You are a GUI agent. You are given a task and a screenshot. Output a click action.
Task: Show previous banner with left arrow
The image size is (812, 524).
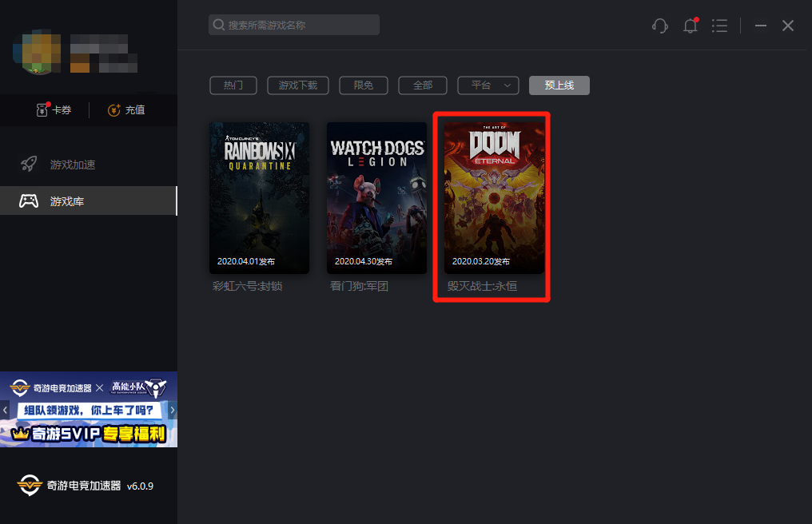coord(5,410)
